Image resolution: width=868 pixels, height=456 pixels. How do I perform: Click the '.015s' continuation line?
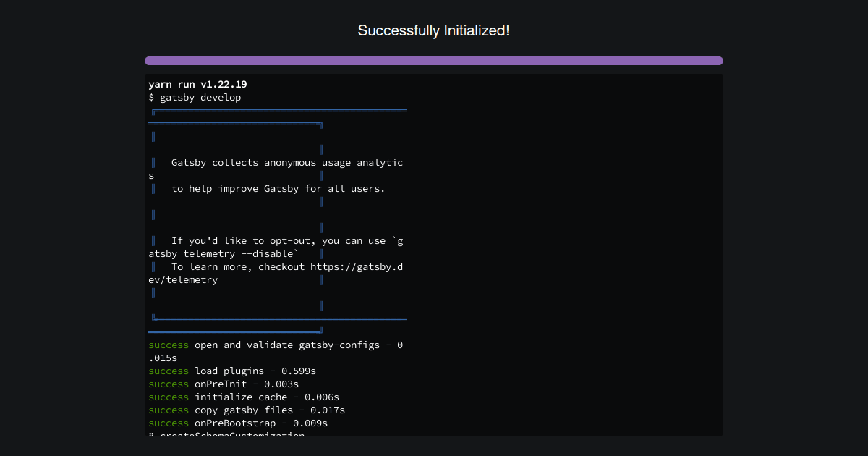point(163,358)
